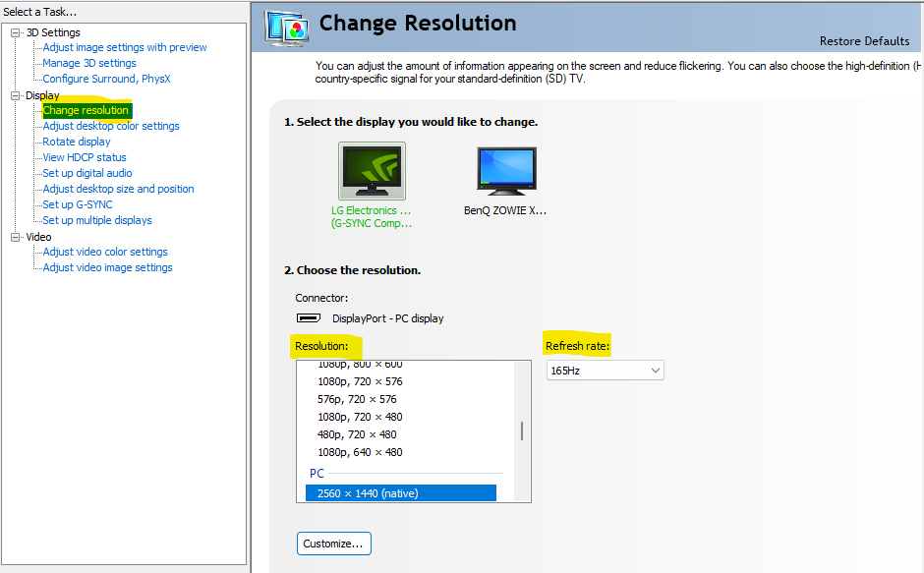Screen dimensions: 924x573
Task: Open Configure Surround, PhysX
Action: 106,79
